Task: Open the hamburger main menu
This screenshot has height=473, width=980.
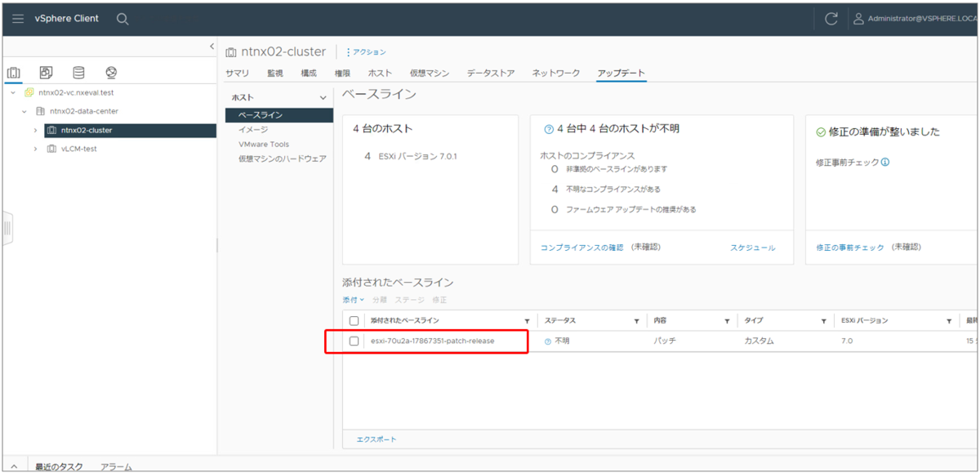Action: (18, 19)
